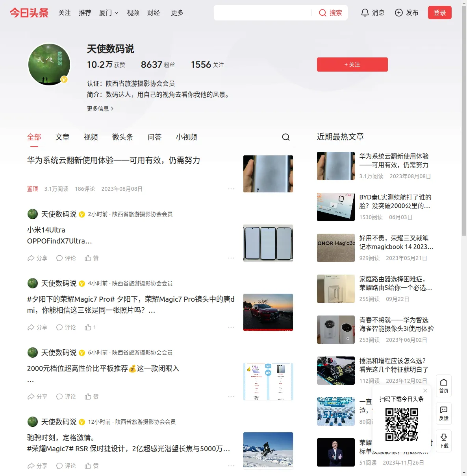
Task: Share the 驰骋时刻 post
Action: coord(37,466)
